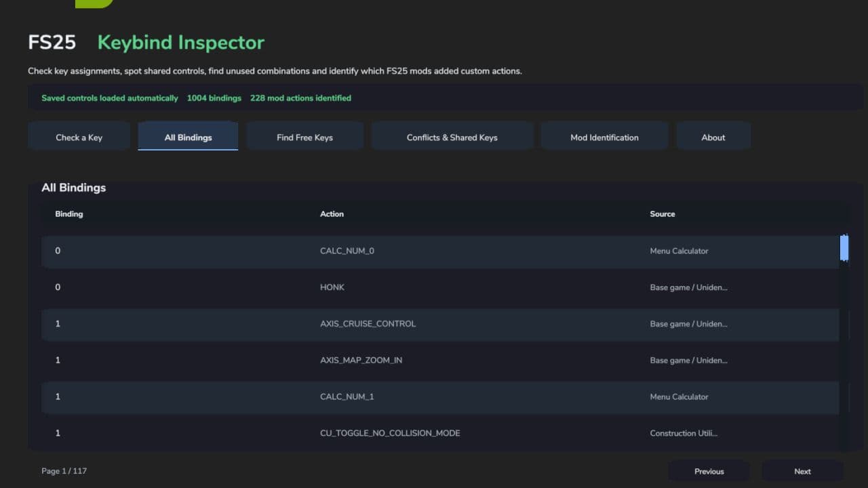This screenshot has width=868, height=488.
Task: Click the Previous page button
Action: click(709, 471)
